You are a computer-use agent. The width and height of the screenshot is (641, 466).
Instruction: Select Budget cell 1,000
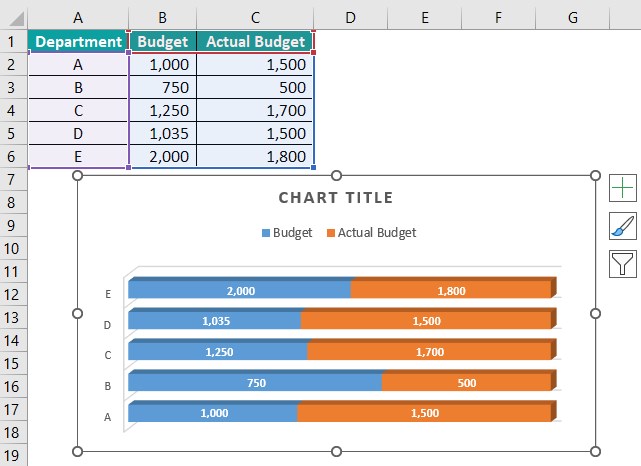[x=163, y=64]
